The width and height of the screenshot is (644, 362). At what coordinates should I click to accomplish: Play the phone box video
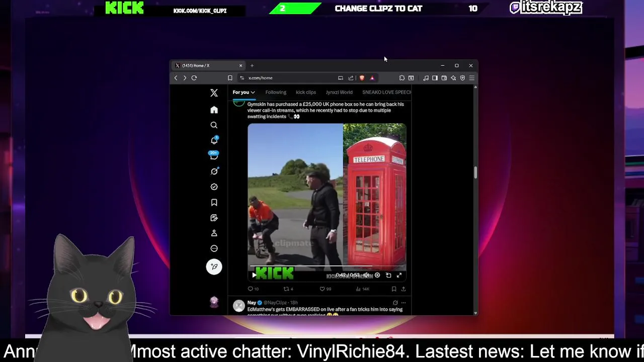click(254, 275)
